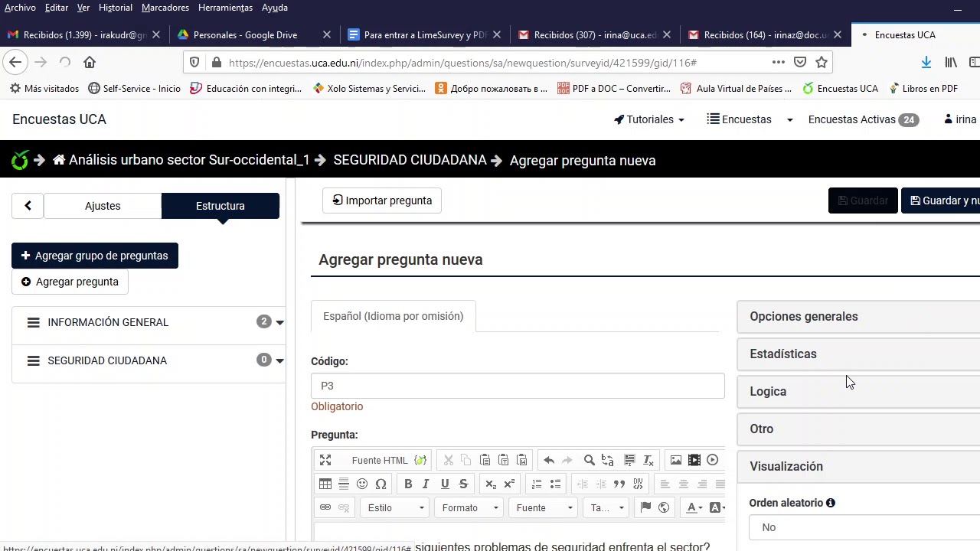Focus the Código input field
The image size is (980, 551).
(518, 386)
